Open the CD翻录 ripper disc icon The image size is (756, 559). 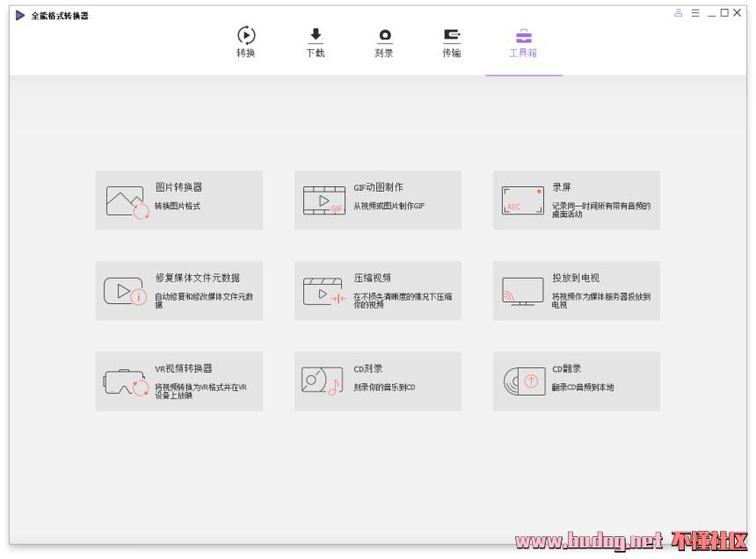coord(523,381)
